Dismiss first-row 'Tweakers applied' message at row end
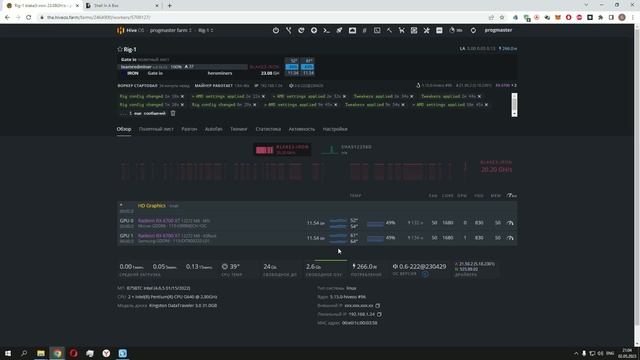This screenshot has height=360, width=640. (479, 96)
